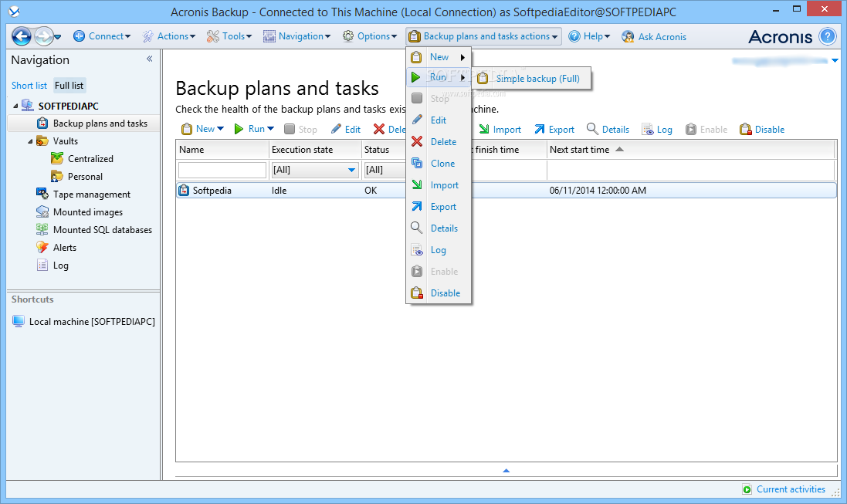
Task: Open the Actions menu
Action: pos(169,36)
